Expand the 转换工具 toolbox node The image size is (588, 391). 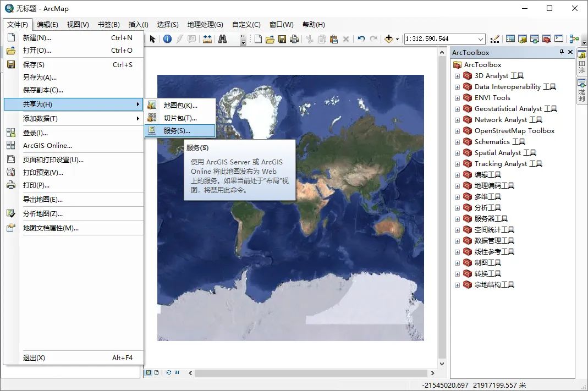(457, 274)
